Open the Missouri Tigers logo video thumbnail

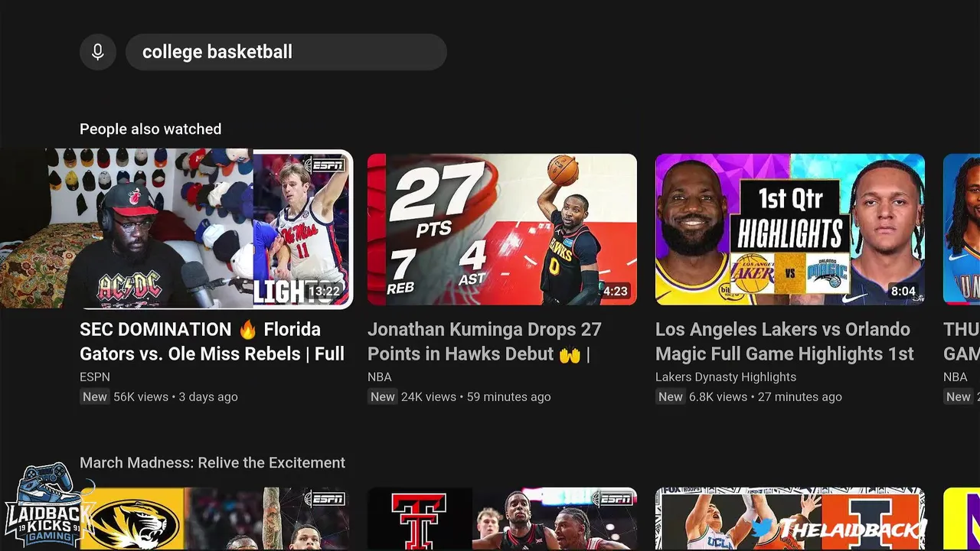click(214, 519)
